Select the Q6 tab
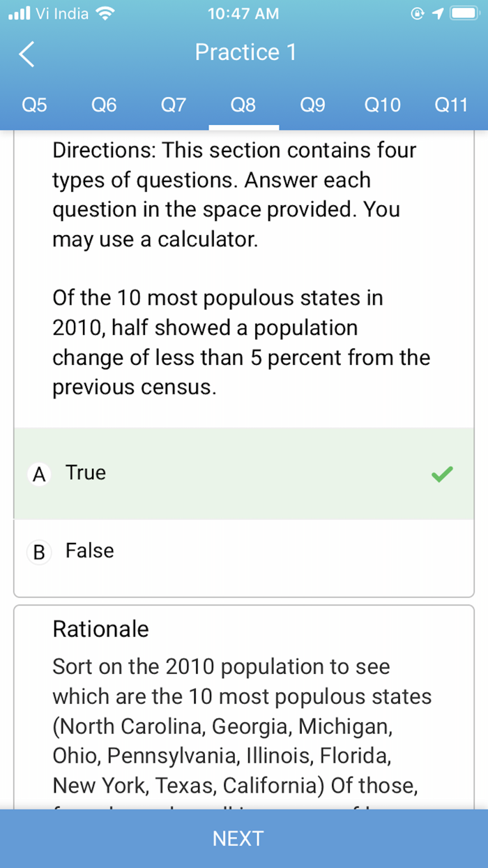Screen dimensions: 488x868 pyautogui.click(x=103, y=105)
